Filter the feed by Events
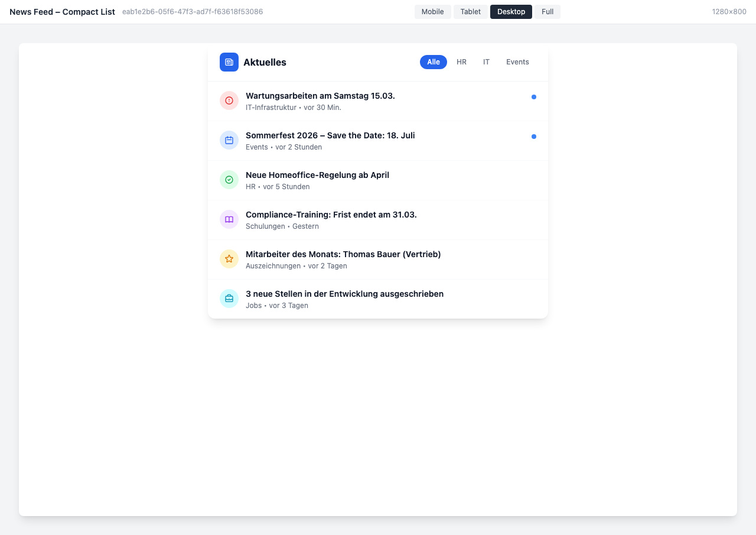The height and width of the screenshot is (535, 756). (x=517, y=62)
